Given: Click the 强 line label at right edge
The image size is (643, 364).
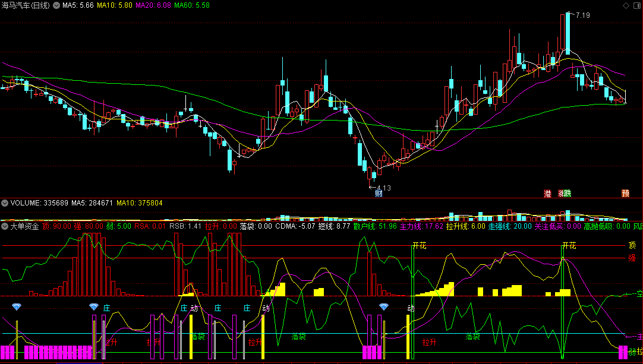Looking at the screenshot, I should click(x=632, y=258).
